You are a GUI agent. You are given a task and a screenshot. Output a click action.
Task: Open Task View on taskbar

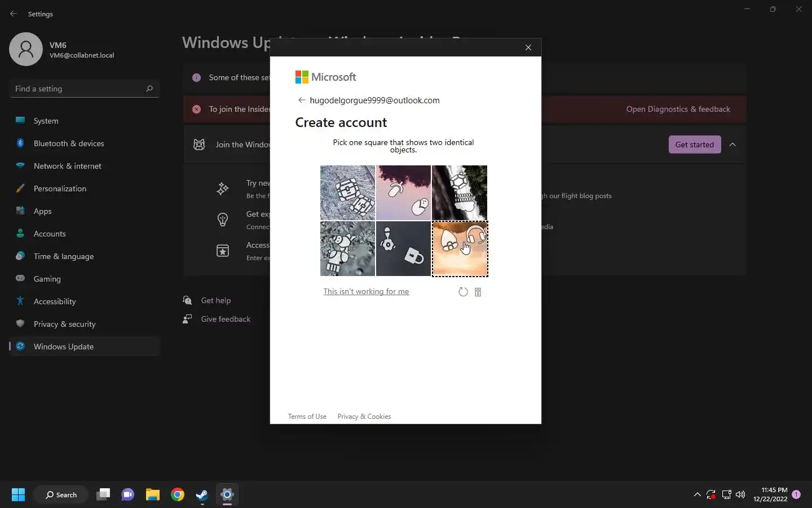(x=103, y=495)
